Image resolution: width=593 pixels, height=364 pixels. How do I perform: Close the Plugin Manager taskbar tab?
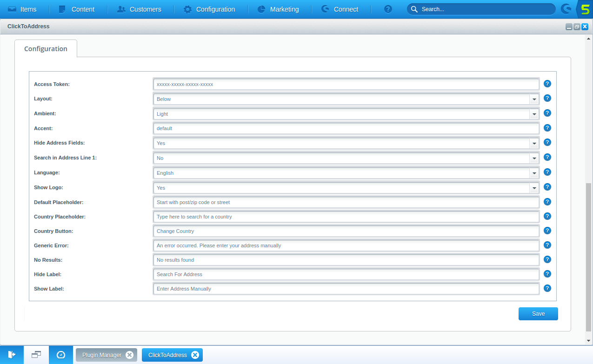click(130, 355)
